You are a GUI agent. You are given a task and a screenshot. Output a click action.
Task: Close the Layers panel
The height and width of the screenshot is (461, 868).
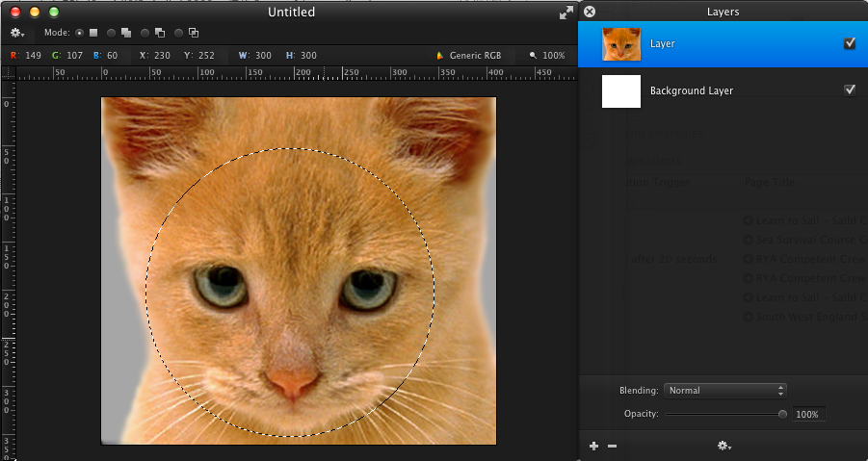click(590, 12)
